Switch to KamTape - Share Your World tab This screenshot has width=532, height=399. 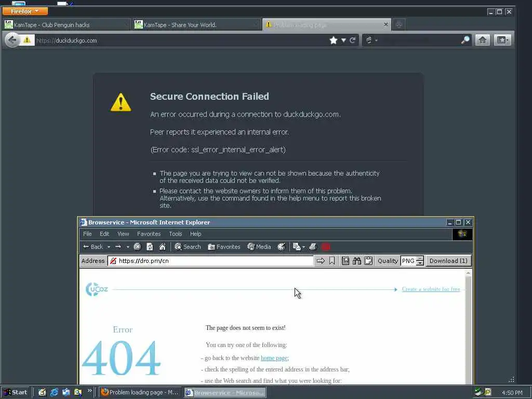click(196, 25)
